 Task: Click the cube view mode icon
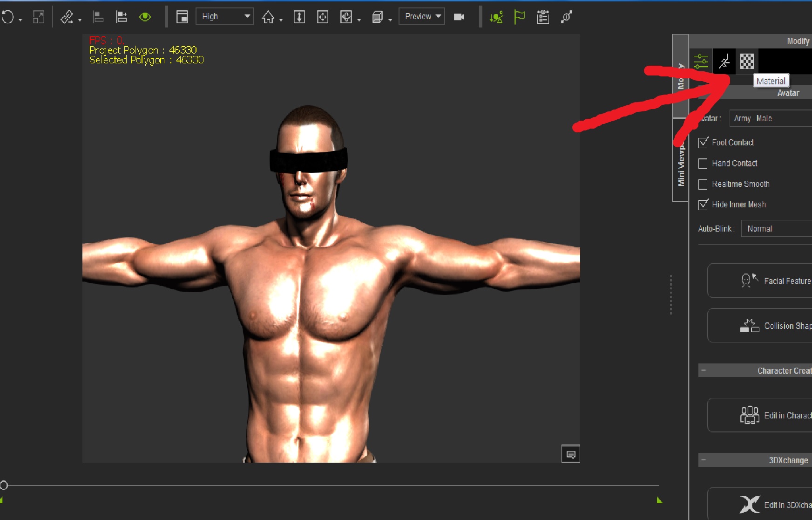377,17
